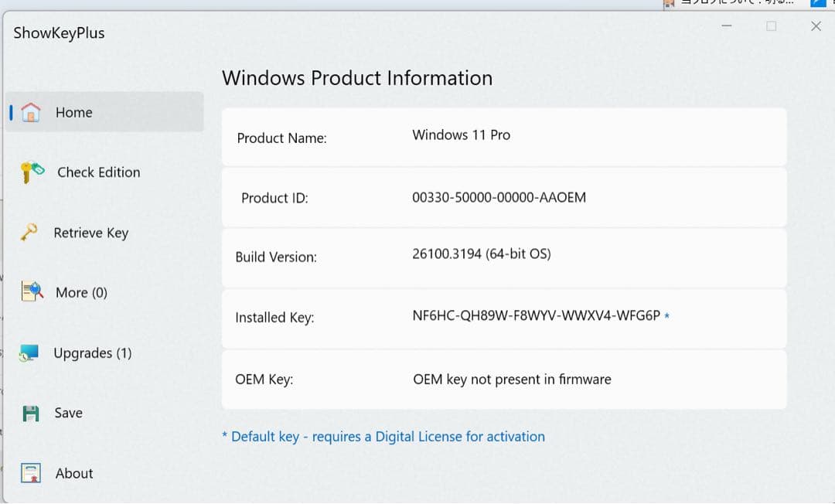Viewport: 835px width, 504px height.
Task: Click the Windows Product Information heading
Action: tap(357, 77)
